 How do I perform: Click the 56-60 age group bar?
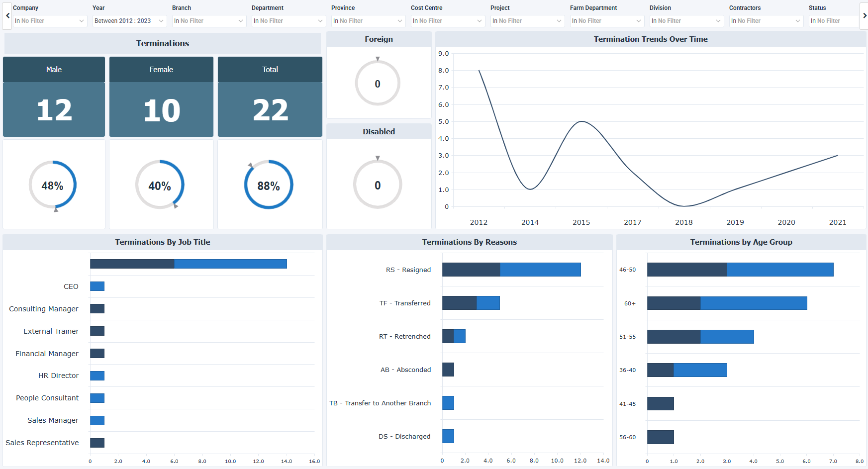click(x=661, y=437)
